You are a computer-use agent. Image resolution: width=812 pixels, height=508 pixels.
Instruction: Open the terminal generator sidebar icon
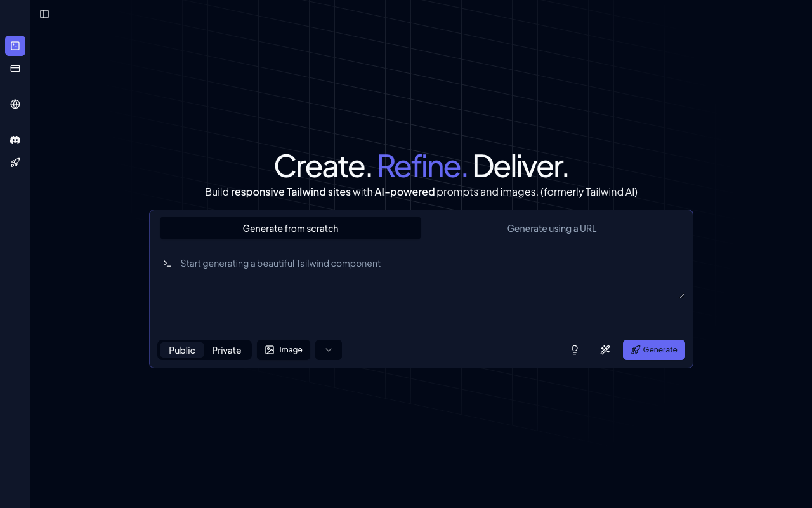click(15, 46)
